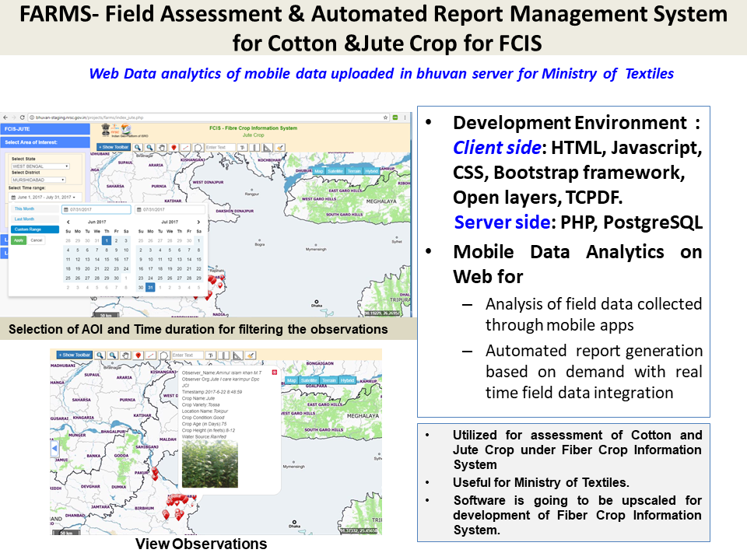Switch to Terrain layer in AOI screenshot
Image resolution: width=747 pixels, height=560 pixels.
354,171
